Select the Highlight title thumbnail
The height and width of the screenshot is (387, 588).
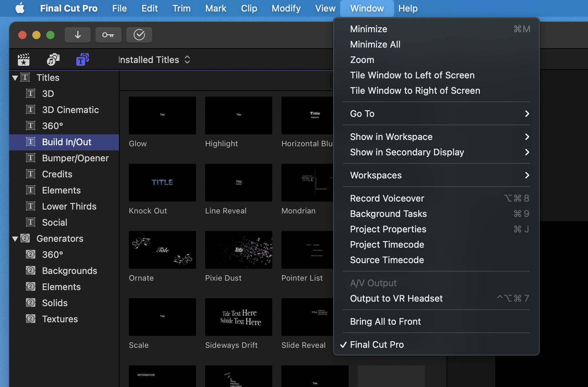[239, 115]
